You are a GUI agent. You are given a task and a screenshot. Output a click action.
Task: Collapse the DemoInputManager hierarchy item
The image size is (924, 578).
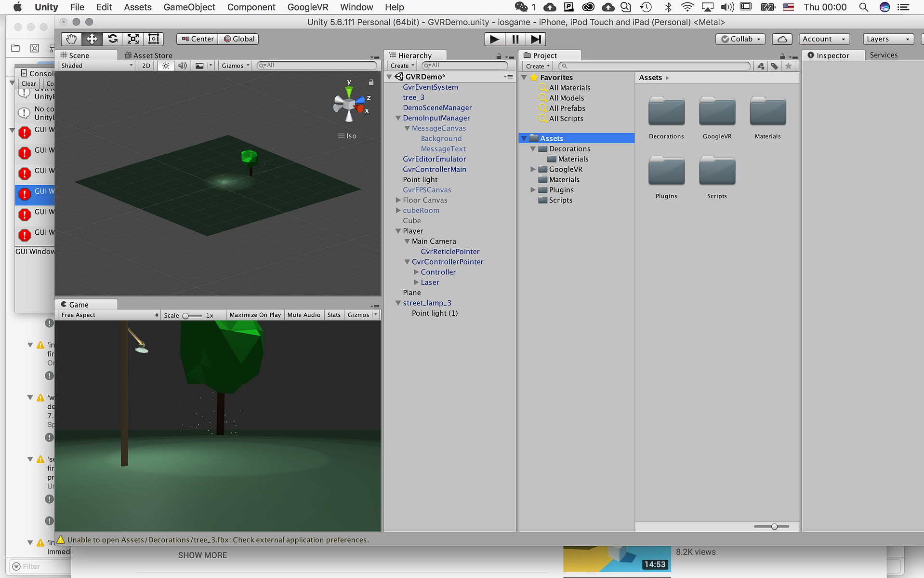pos(398,118)
